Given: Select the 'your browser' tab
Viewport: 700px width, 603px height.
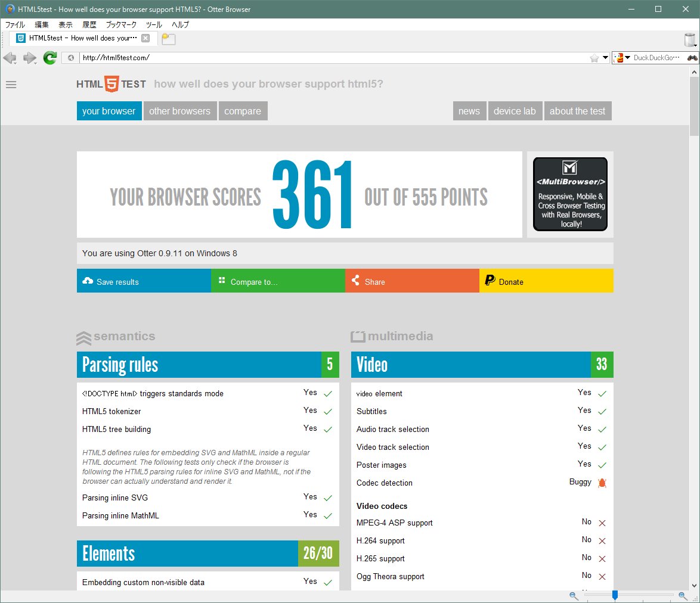Looking at the screenshot, I should click(109, 111).
